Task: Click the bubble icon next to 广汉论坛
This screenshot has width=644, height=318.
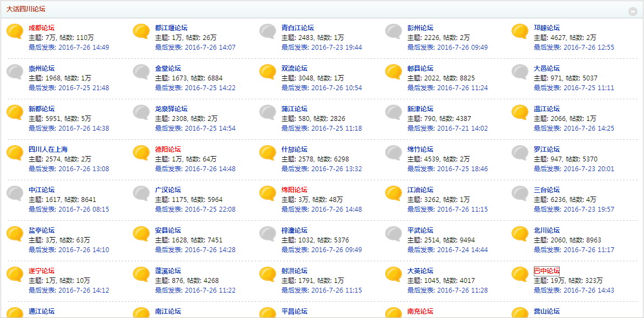Action: (x=142, y=194)
